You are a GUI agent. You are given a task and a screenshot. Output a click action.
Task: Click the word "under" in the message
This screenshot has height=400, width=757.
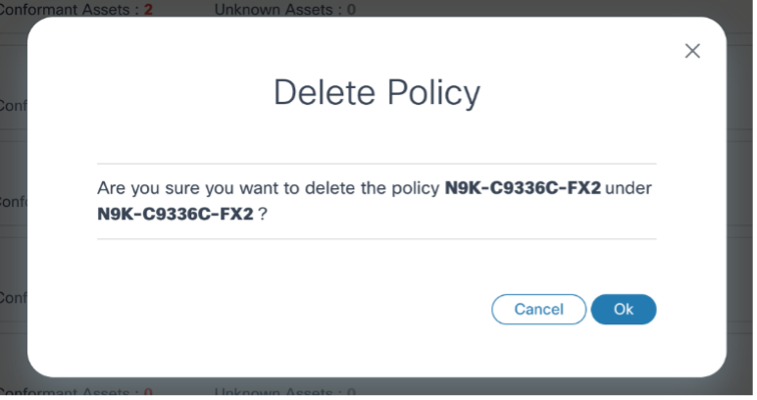(629, 188)
